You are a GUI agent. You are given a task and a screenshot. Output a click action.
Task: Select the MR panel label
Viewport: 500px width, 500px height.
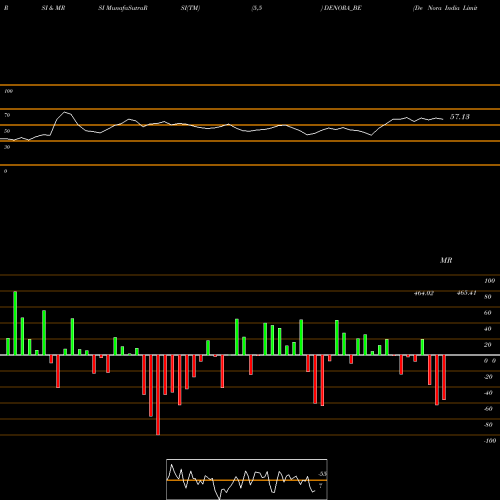tap(446, 260)
